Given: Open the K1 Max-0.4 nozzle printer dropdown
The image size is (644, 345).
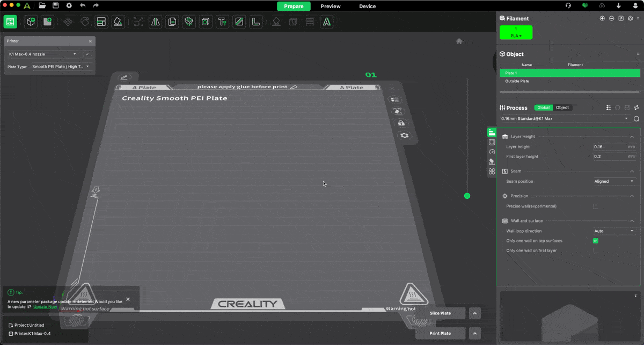Looking at the screenshot, I should click(x=43, y=54).
